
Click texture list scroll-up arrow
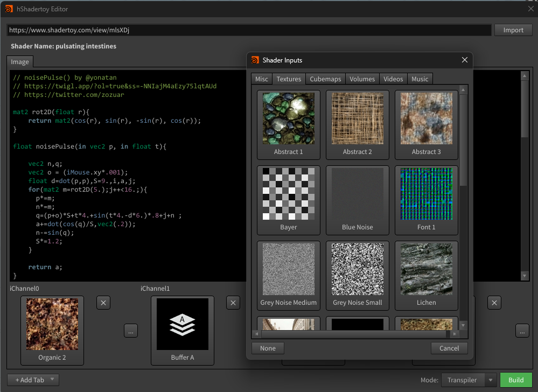click(463, 90)
